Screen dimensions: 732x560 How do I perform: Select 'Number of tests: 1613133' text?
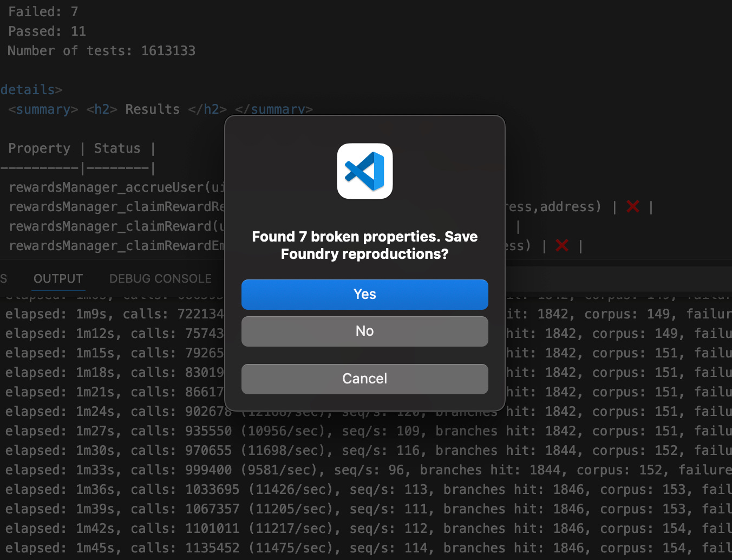tap(101, 50)
